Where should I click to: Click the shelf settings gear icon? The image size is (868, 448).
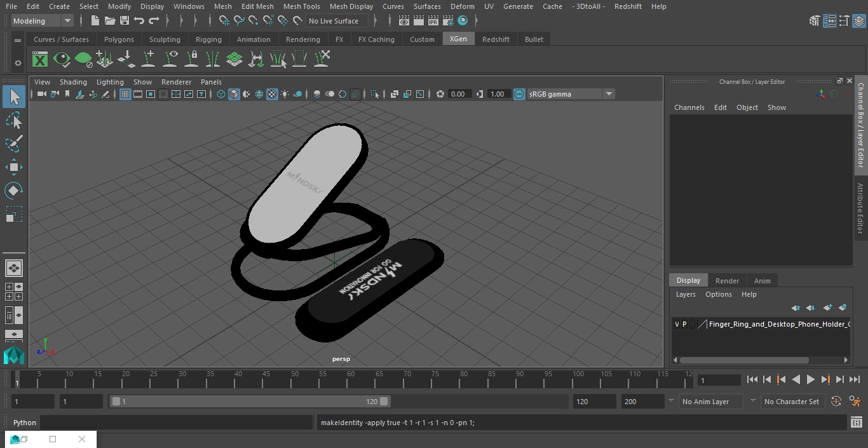[x=18, y=63]
